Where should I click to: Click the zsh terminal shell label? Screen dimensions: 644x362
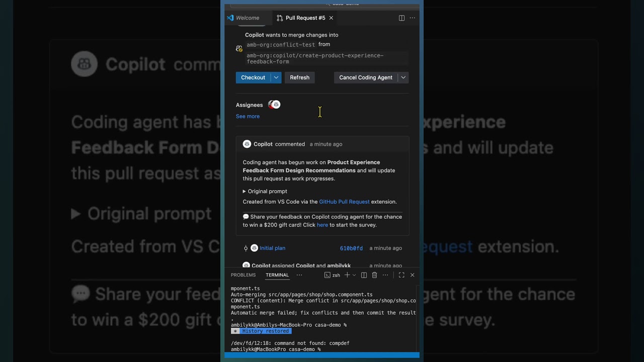coord(333,275)
